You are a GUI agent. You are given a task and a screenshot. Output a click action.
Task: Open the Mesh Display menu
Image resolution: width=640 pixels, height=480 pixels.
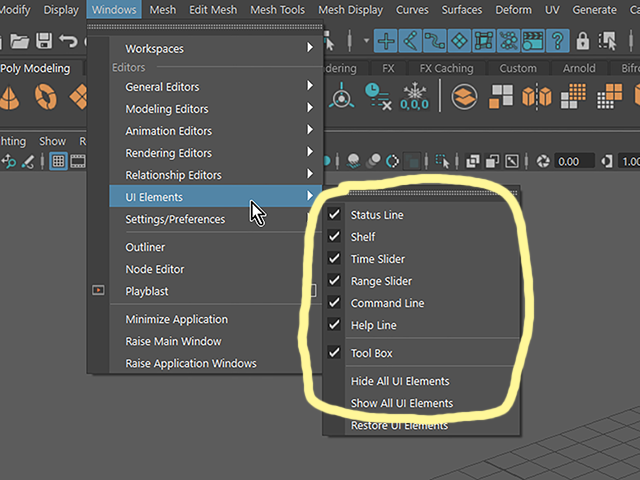click(350, 9)
